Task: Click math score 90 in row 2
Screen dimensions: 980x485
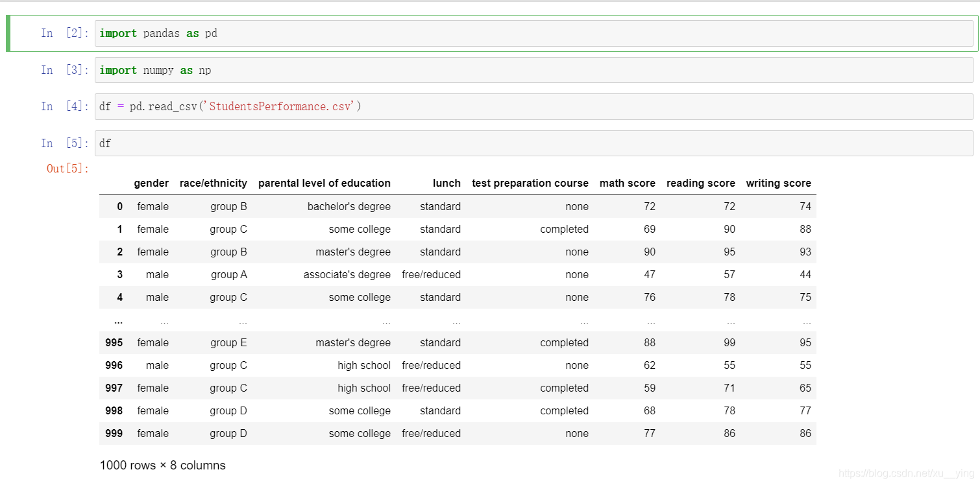Action: (x=650, y=252)
